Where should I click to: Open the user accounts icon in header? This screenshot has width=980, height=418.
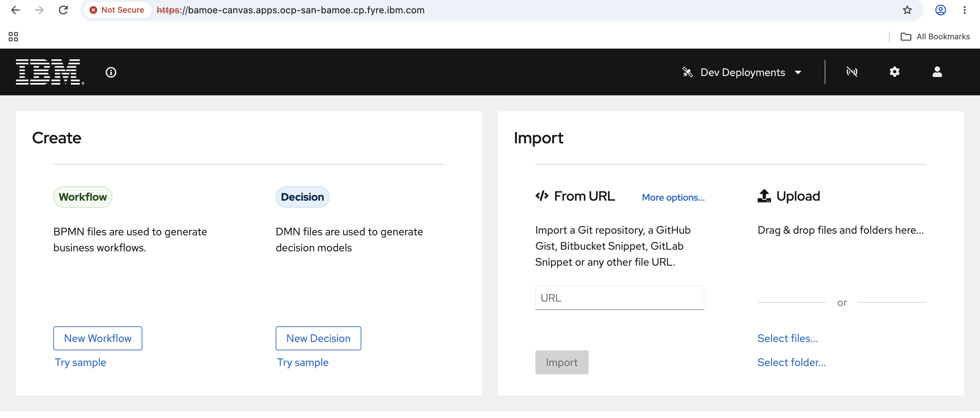pos(937,72)
